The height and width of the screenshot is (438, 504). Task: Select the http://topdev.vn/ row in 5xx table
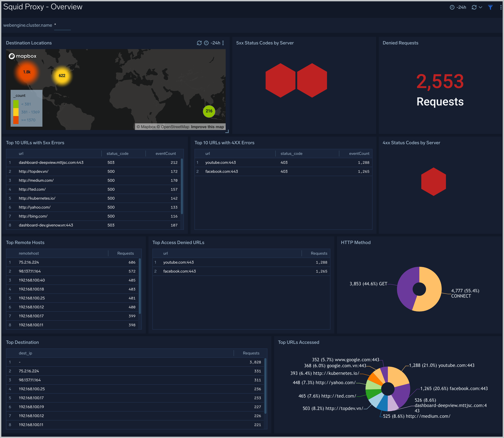click(93, 172)
